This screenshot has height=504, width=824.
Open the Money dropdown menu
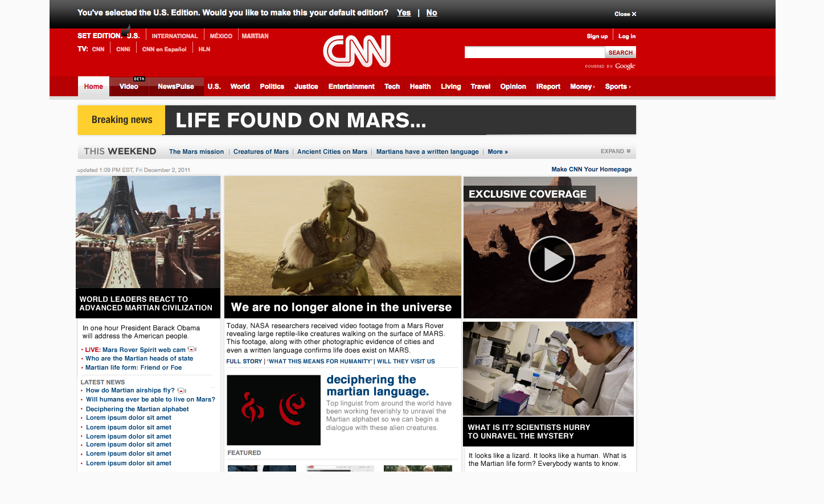coord(583,87)
